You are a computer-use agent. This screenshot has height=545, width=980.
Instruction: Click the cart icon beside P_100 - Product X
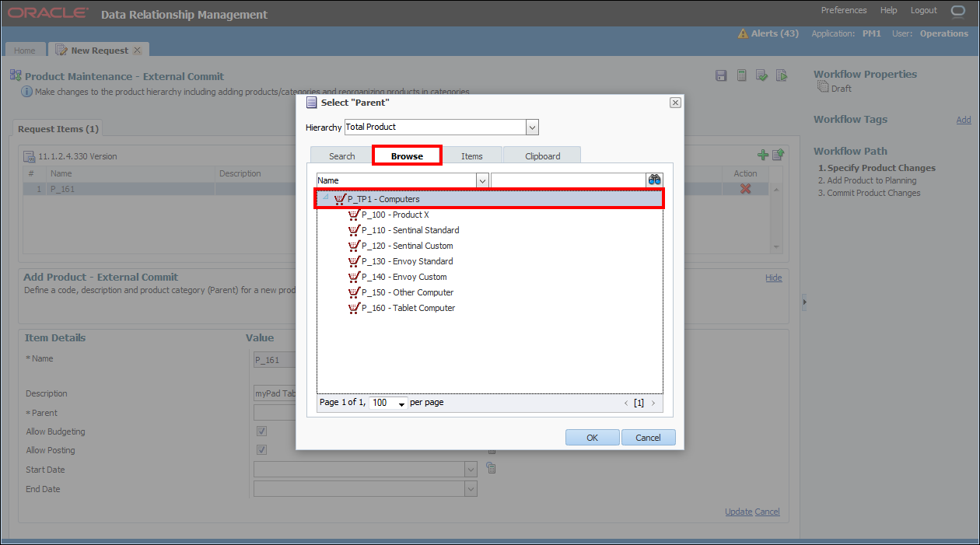click(354, 215)
